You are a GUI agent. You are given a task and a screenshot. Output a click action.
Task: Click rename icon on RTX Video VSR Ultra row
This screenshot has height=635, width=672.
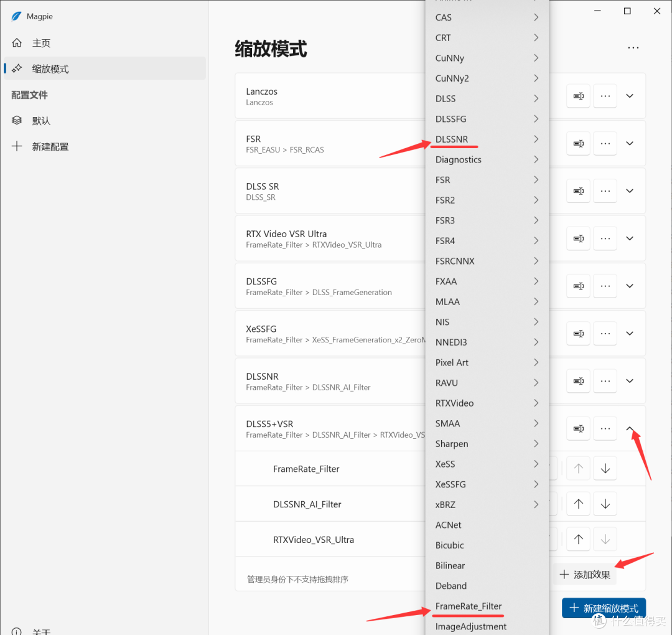pos(579,238)
